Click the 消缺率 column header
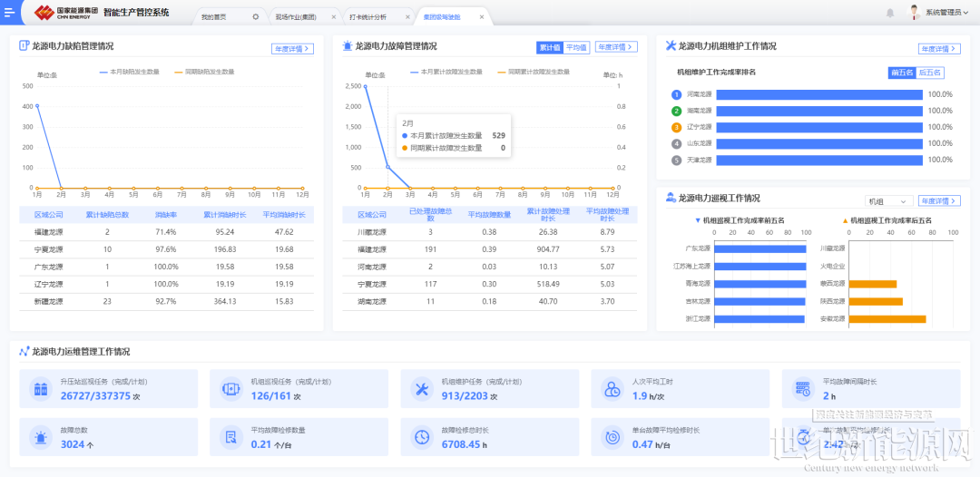The height and width of the screenshot is (477, 980). [x=166, y=215]
